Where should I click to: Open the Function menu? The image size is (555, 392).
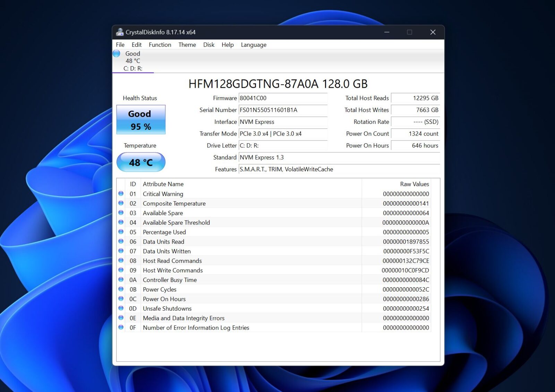(x=160, y=45)
